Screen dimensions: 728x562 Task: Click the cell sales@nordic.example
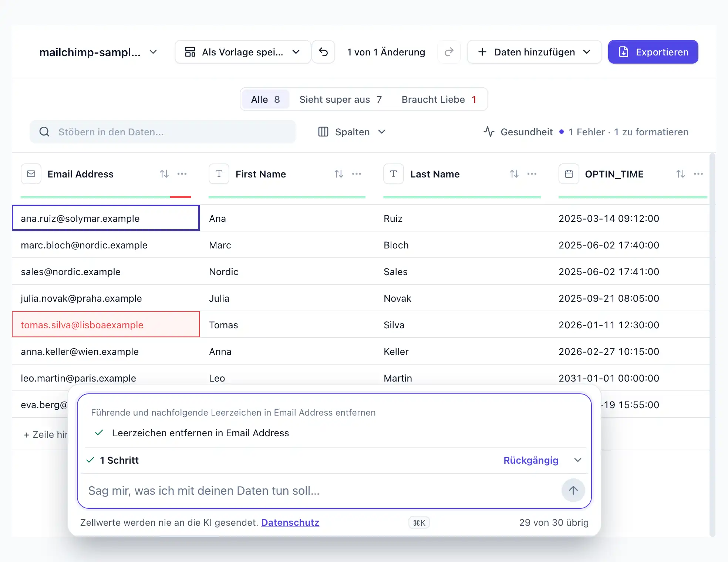106,271
